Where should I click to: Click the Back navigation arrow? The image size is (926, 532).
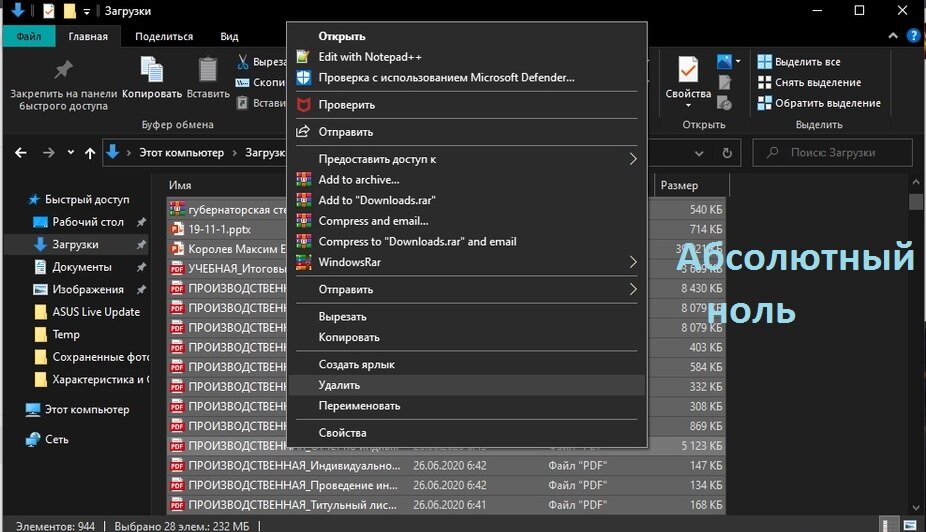point(21,153)
